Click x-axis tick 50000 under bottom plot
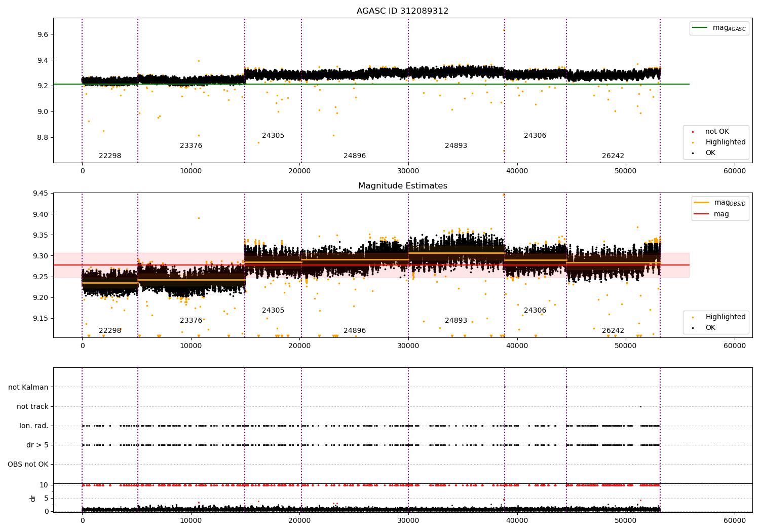760x532 pixels. [626, 521]
